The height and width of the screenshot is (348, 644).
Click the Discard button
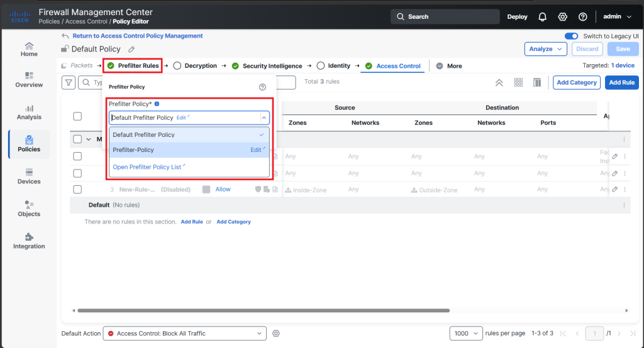click(587, 49)
